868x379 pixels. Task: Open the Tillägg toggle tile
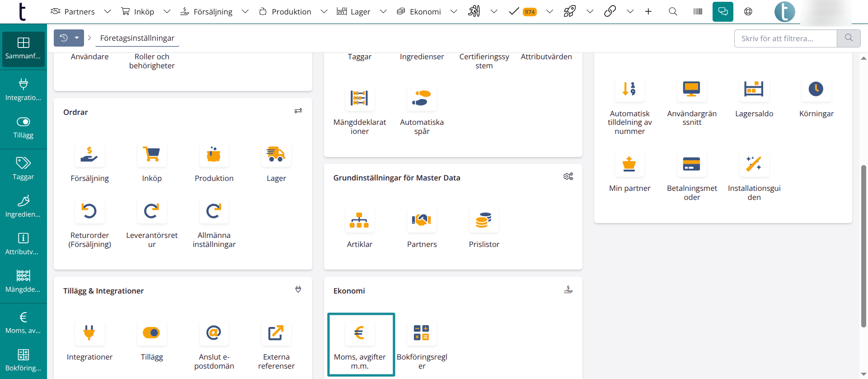pos(151,333)
